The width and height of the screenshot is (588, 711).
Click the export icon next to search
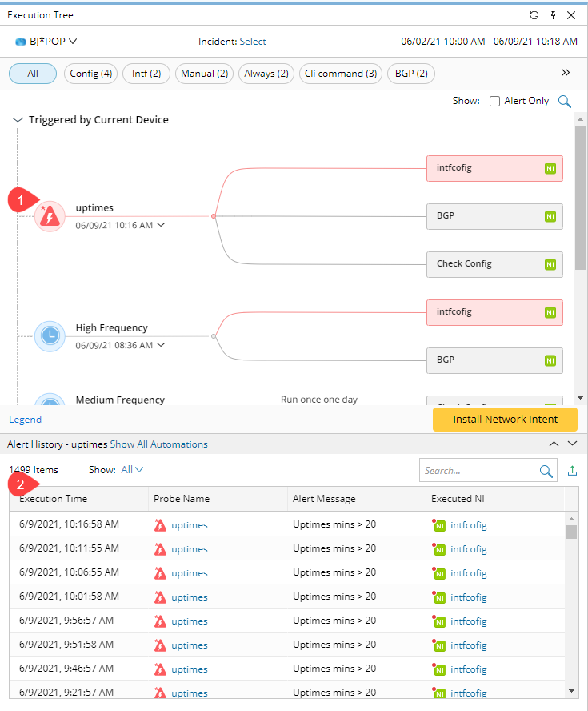click(x=573, y=471)
